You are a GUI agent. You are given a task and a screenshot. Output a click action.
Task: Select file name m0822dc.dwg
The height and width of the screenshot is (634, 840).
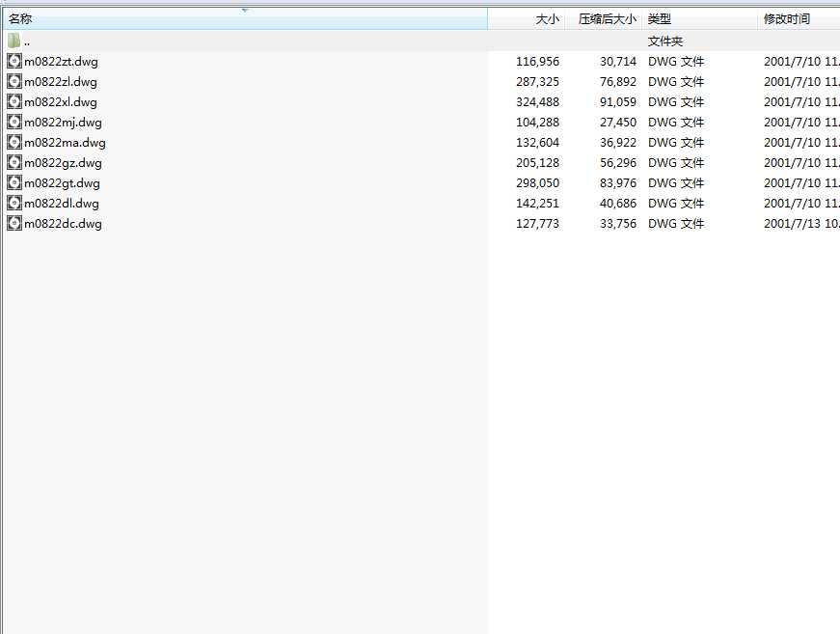63,224
